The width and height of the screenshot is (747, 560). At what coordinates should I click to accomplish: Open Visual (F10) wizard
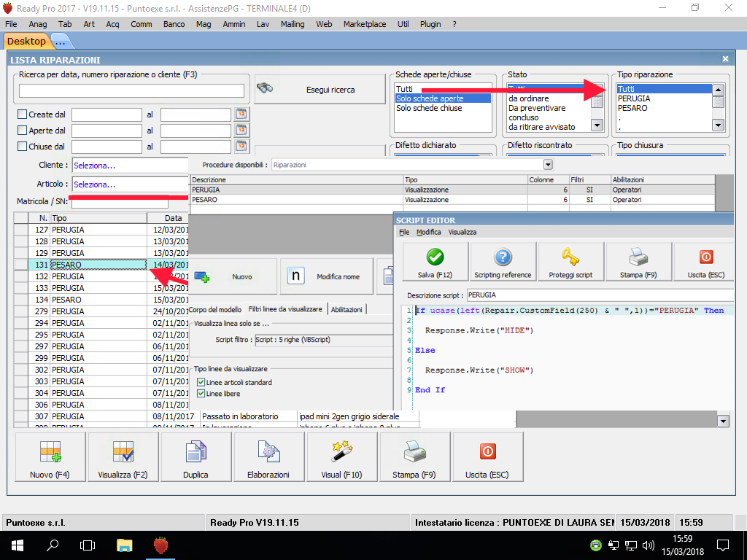(x=341, y=457)
